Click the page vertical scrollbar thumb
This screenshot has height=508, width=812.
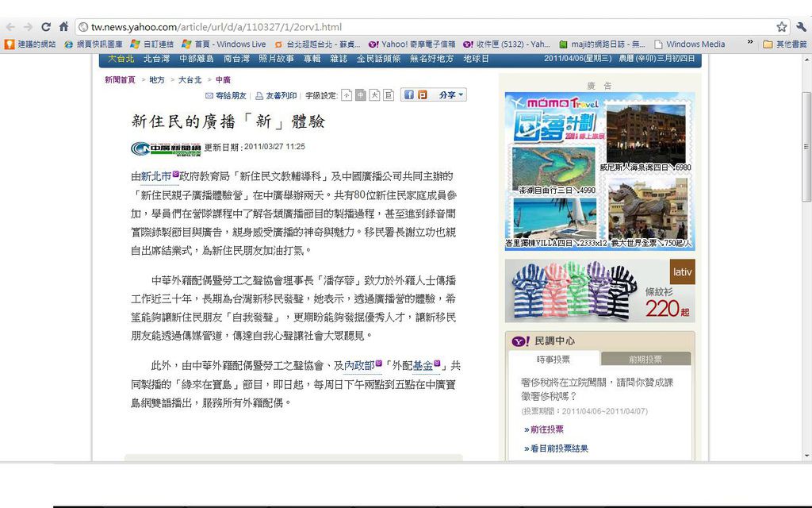[806, 147]
